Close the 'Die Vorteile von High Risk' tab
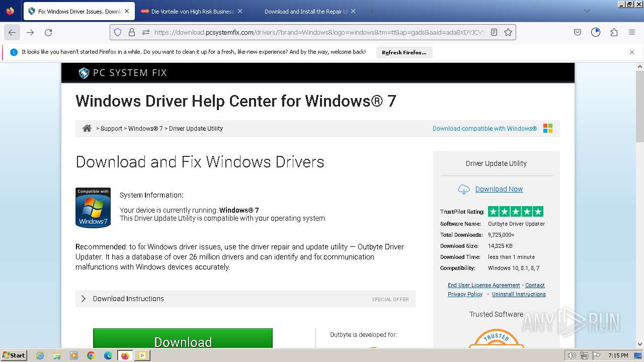The width and height of the screenshot is (644, 362). tap(240, 11)
